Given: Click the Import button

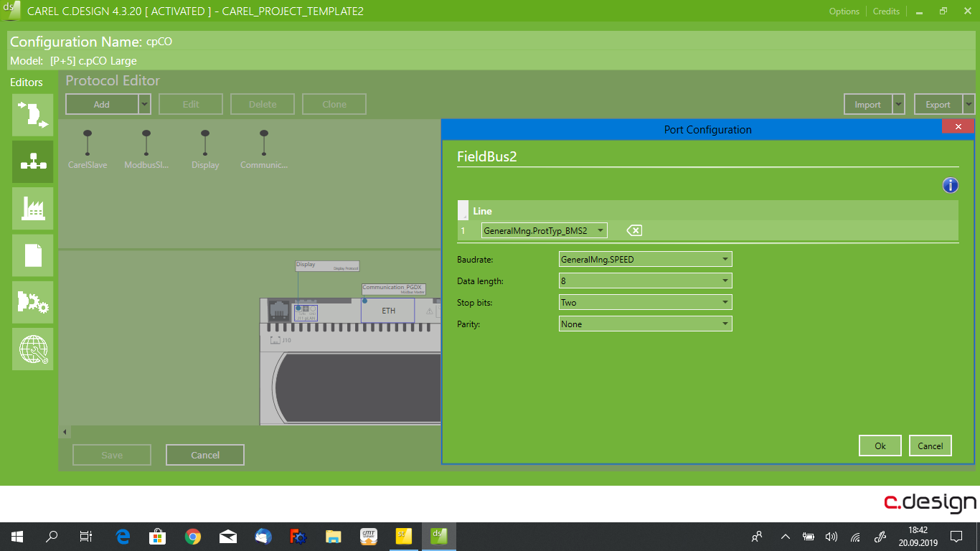Looking at the screenshot, I should pyautogui.click(x=868, y=104).
